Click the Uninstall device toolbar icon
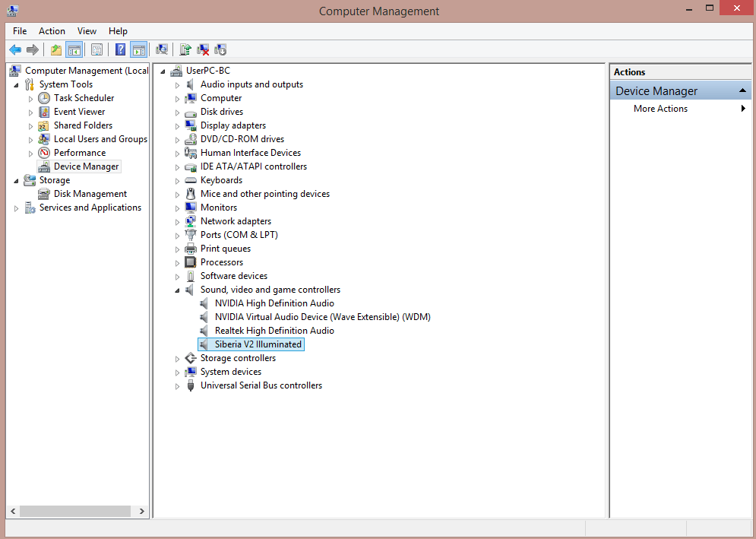Image resolution: width=756 pixels, height=539 pixels. click(203, 49)
